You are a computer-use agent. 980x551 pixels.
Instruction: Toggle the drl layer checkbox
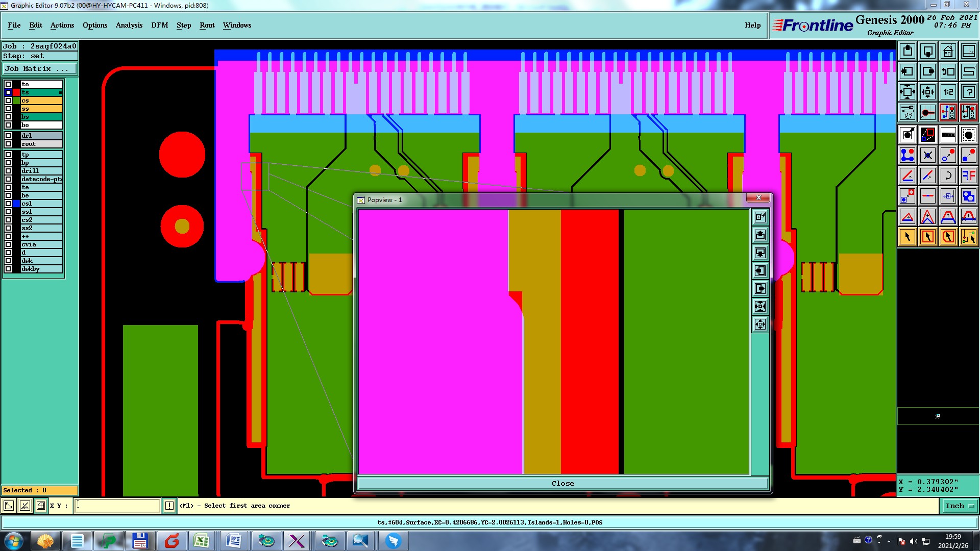coord(8,136)
